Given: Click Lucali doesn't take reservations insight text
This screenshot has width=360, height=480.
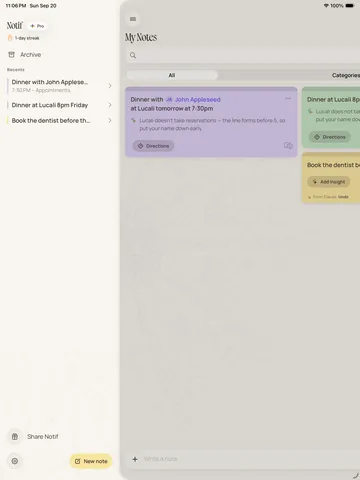Looking at the screenshot, I should [x=212, y=124].
